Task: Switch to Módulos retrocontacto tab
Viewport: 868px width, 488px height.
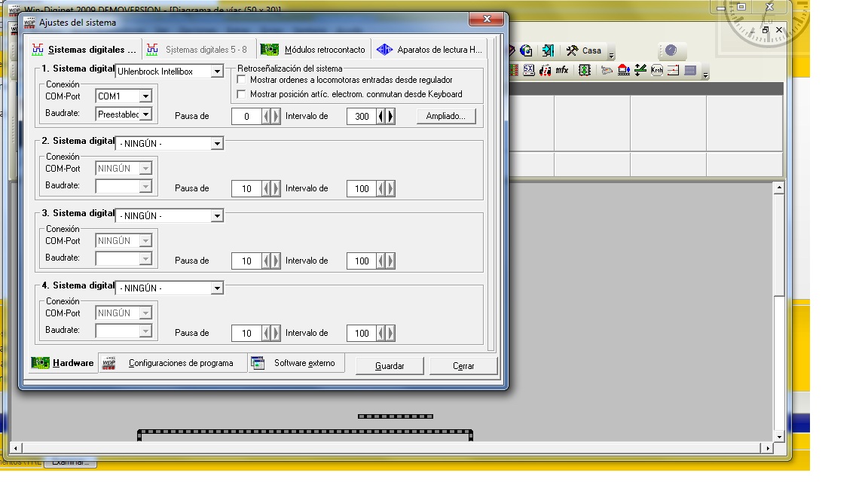Action: point(313,50)
